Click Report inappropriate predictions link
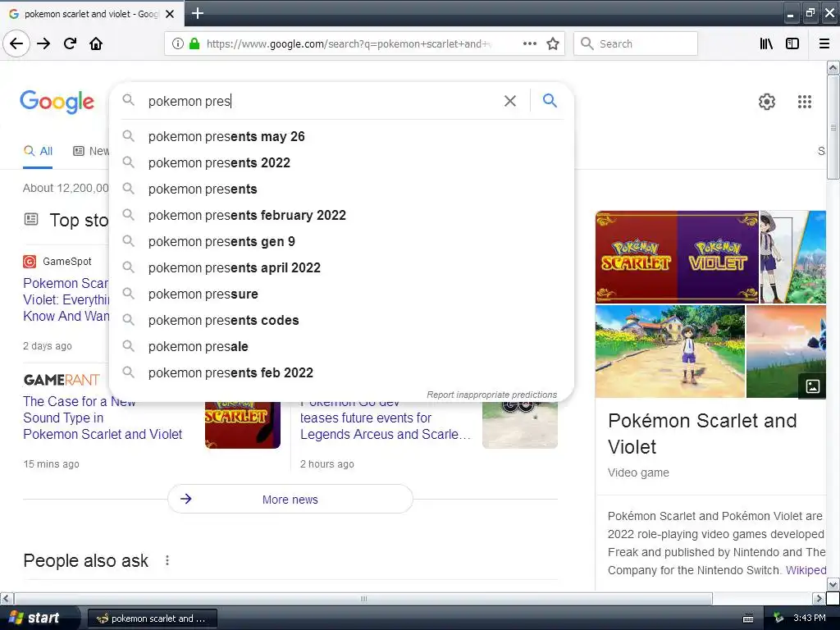This screenshot has width=840, height=630. point(492,395)
